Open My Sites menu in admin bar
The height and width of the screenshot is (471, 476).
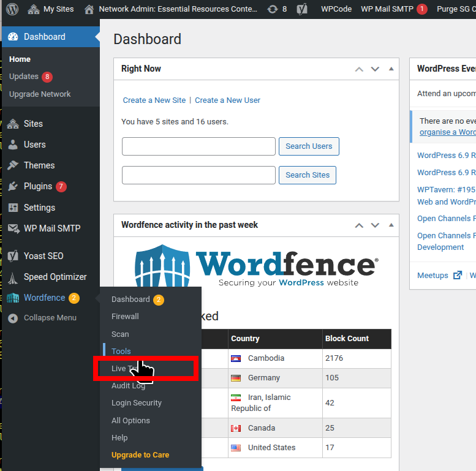51,9
